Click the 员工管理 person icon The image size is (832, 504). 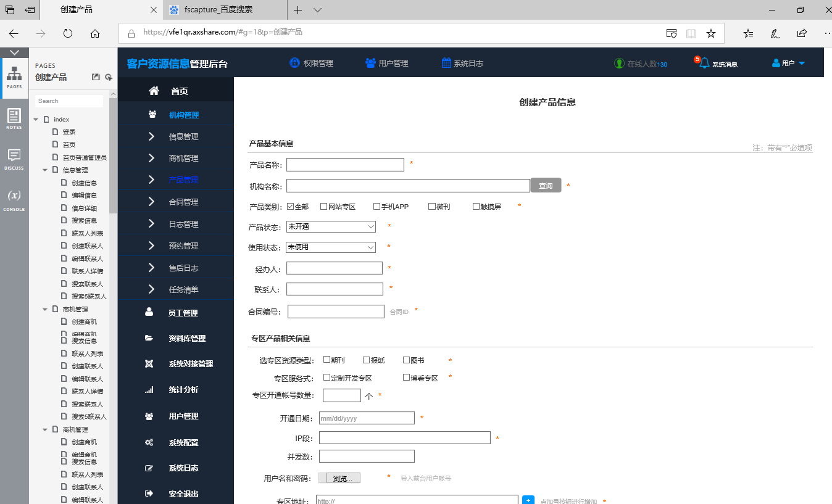(149, 312)
